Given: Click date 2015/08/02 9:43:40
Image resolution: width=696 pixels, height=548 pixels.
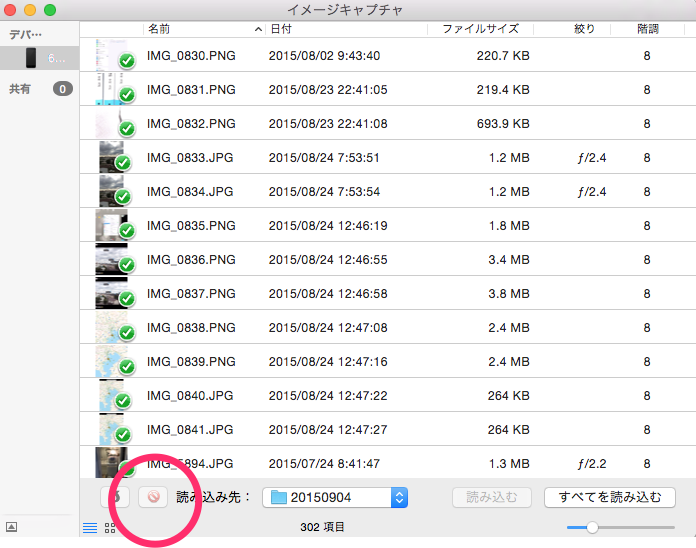Looking at the screenshot, I should 324,55.
